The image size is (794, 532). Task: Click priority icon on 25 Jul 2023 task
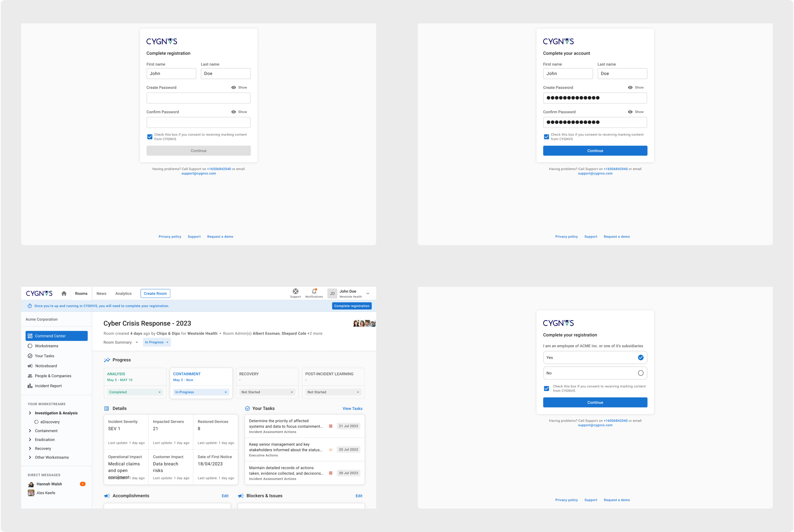331,449
